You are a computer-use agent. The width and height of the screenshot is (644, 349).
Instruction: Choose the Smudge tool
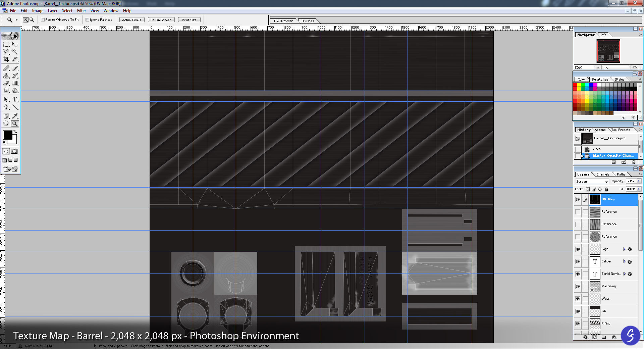(6, 90)
